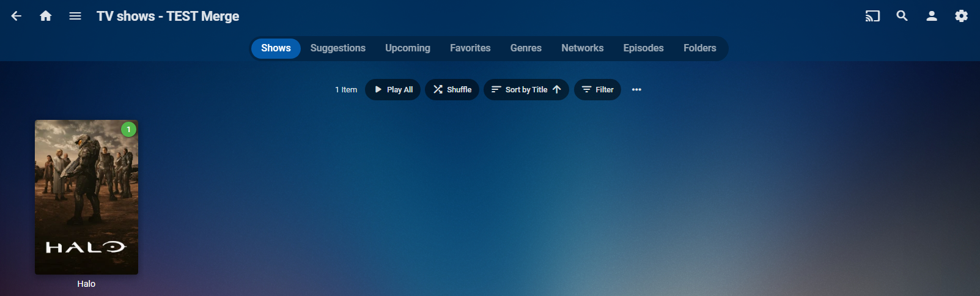The width and height of the screenshot is (980, 296).
Task: Open the home screen icon
Action: [46, 16]
